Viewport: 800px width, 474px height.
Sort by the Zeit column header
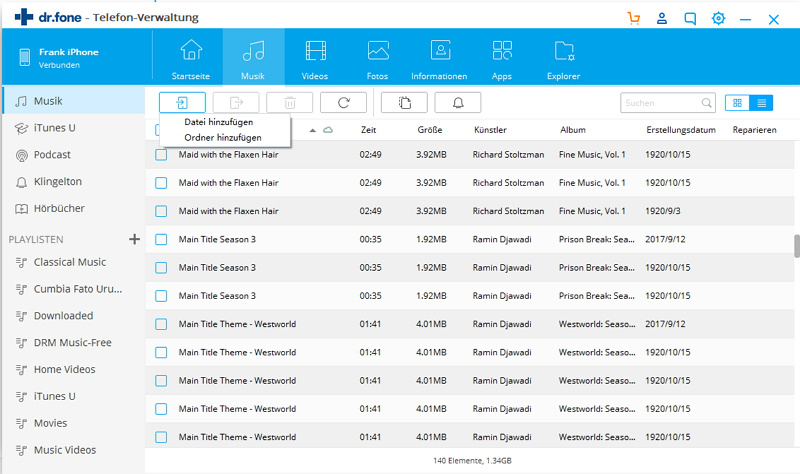(368, 130)
